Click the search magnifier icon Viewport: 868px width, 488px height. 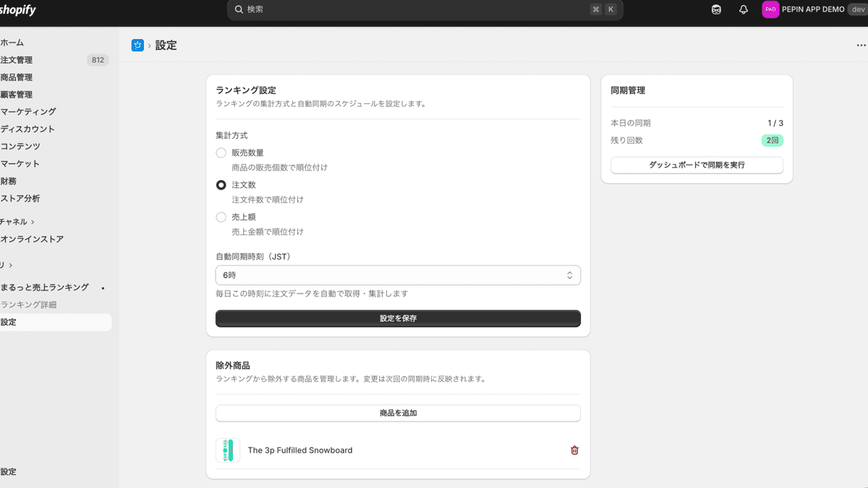(x=239, y=9)
